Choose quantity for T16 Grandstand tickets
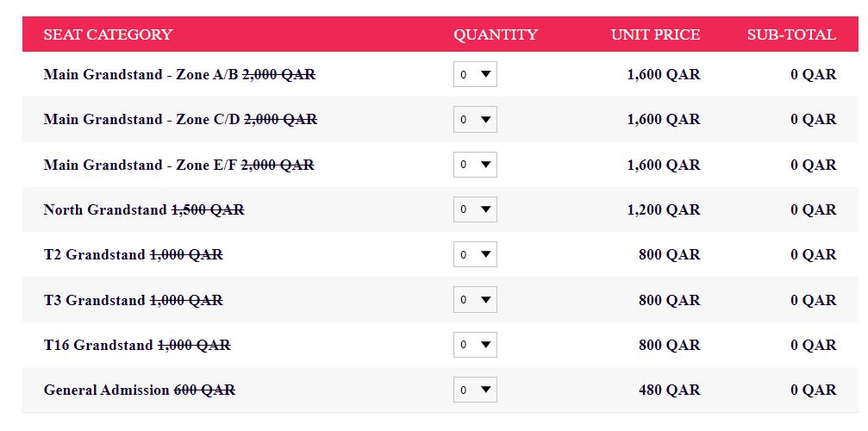The width and height of the screenshot is (868, 431). tap(475, 345)
